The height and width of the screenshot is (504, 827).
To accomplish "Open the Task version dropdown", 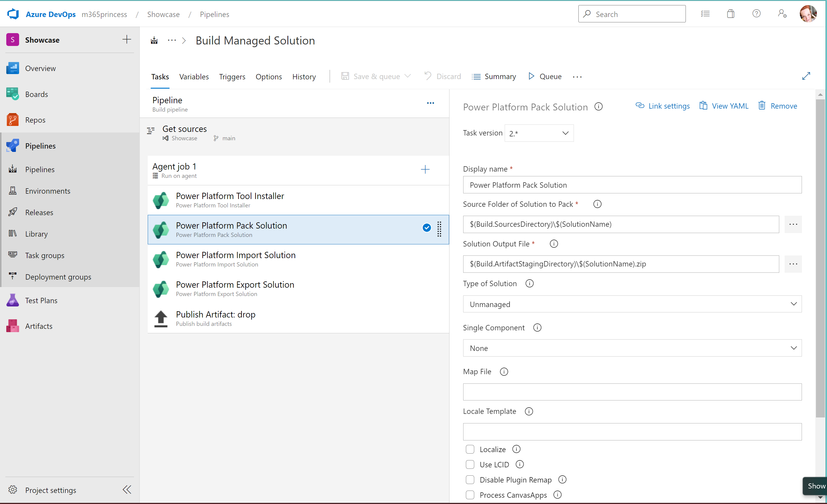I will [x=539, y=133].
